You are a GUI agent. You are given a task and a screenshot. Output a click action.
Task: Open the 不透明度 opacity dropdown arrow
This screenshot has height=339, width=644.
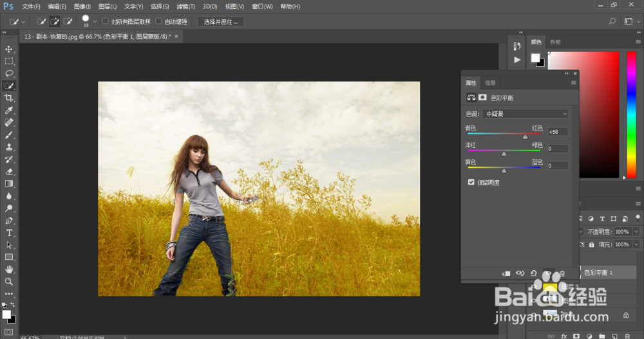coord(636,232)
